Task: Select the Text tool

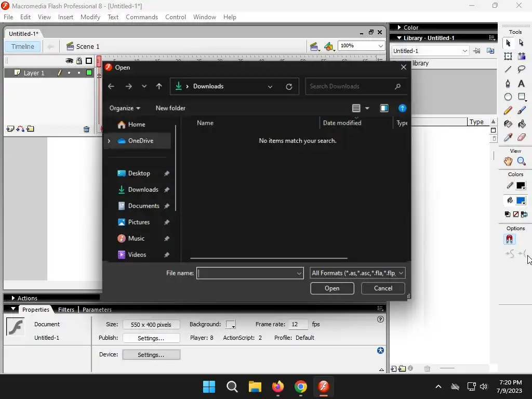Action: (522, 83)
